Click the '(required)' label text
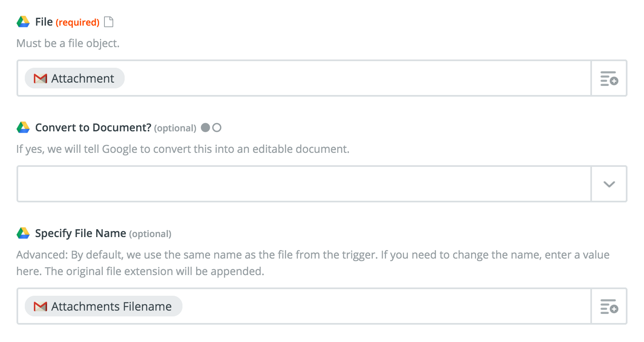Viewport: 644px width, 342px height. coord(78,22)
